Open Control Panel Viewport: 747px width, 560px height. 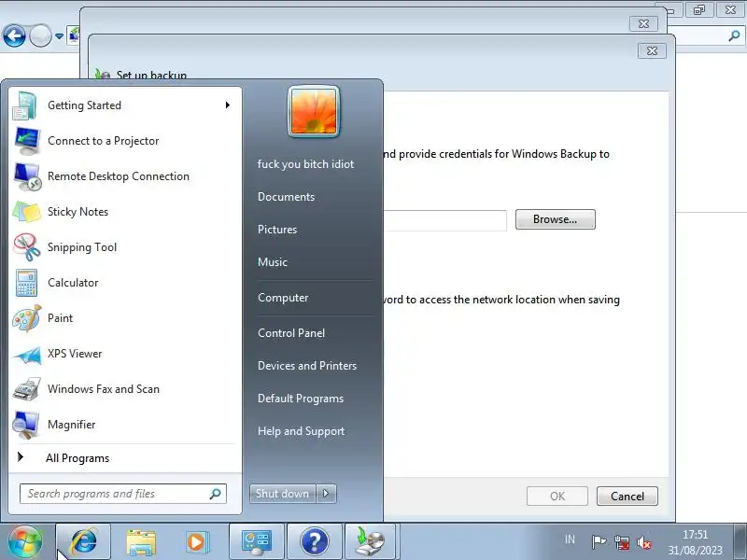point(291,333)
